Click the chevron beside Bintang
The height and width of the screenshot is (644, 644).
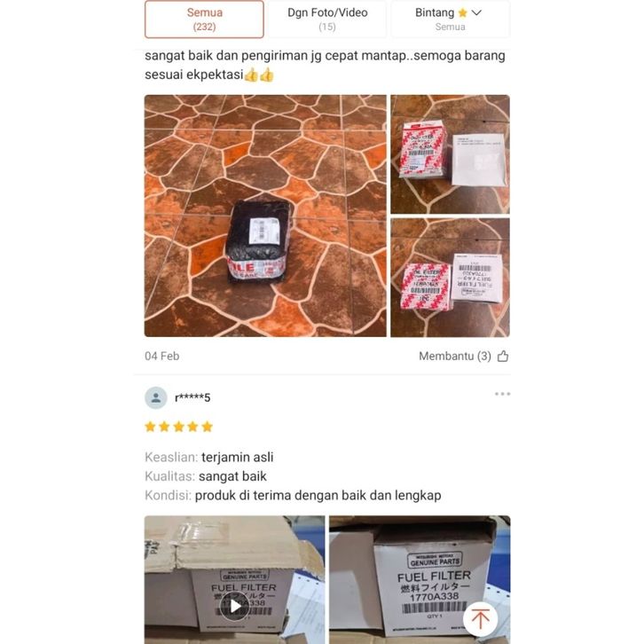[x=476, y=12]
